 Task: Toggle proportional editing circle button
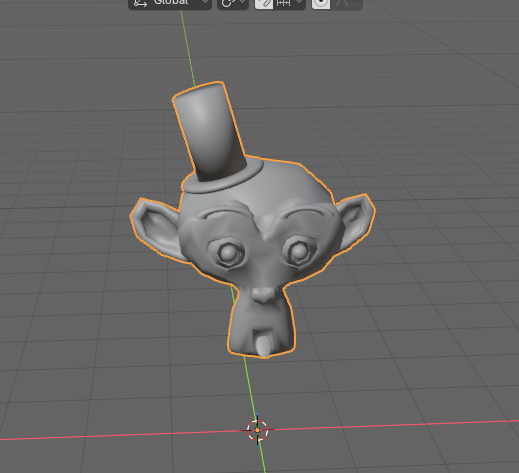321,4
